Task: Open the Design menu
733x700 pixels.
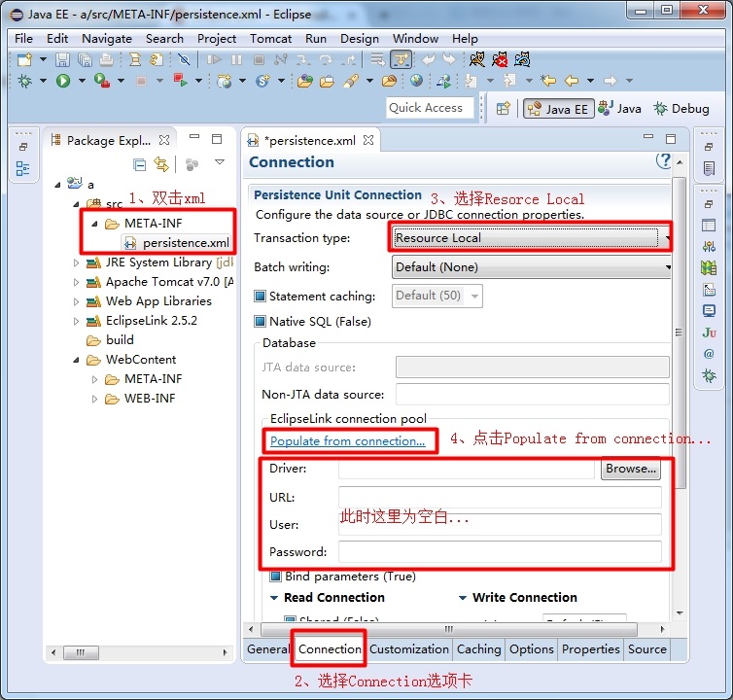Action: 360,38
